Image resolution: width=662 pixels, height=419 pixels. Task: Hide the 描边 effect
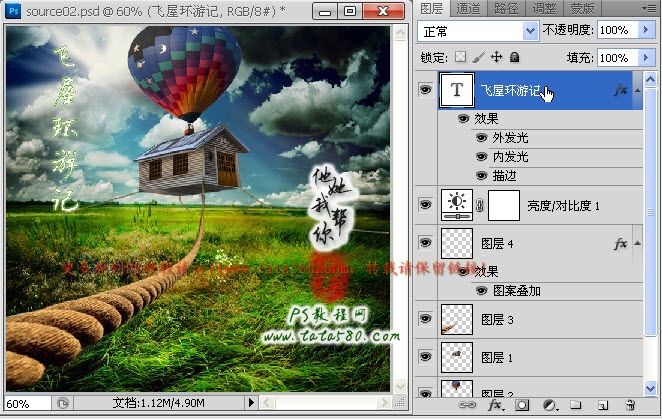click(481, 176)
